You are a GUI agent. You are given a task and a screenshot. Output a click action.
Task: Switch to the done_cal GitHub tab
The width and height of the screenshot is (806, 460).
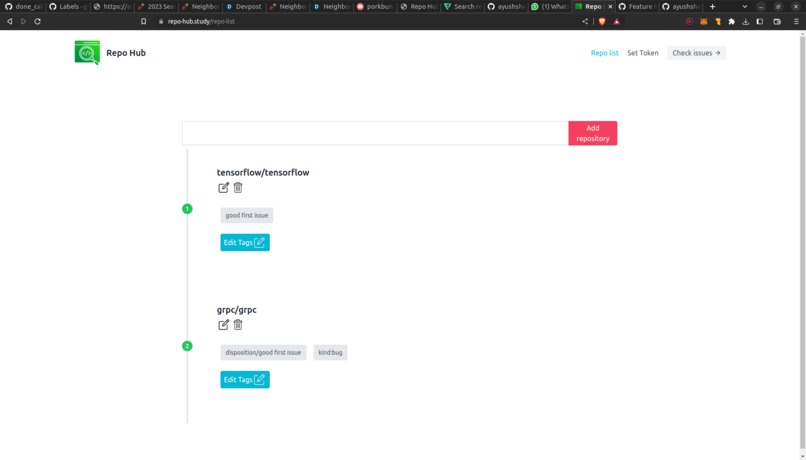pos(23,7)
